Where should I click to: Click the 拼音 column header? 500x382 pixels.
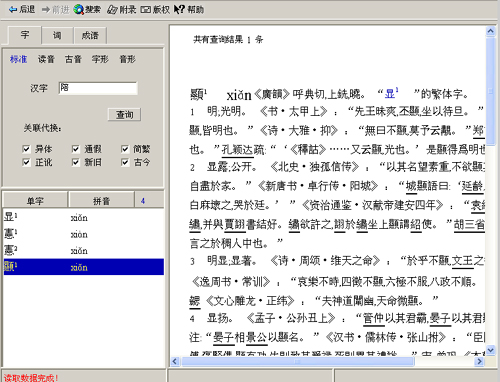coord(101,200)
